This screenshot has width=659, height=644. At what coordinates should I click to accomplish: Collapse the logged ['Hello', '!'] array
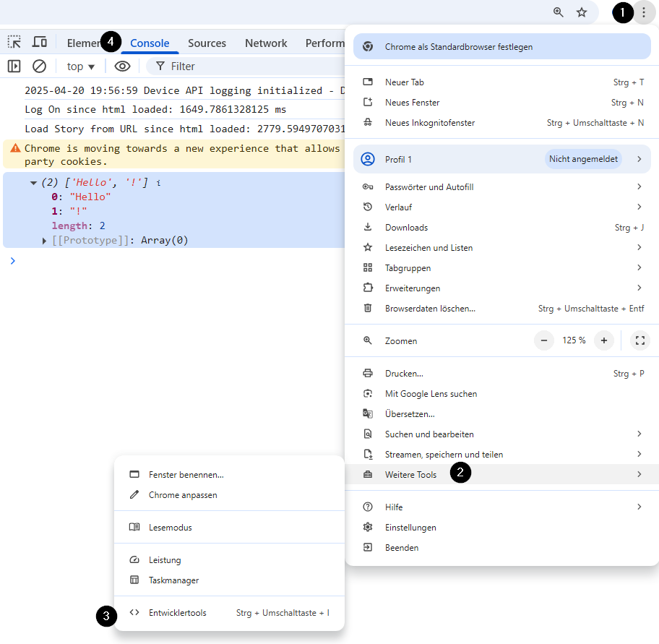click(33, 183)
